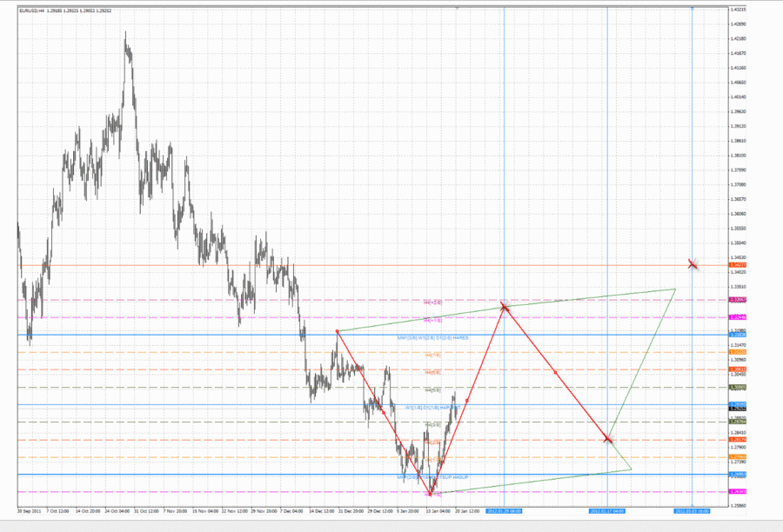This screenshot has height=532, width=783.
Task: Select the X marker at the red line's lower right end
Action: pos(608,440)
